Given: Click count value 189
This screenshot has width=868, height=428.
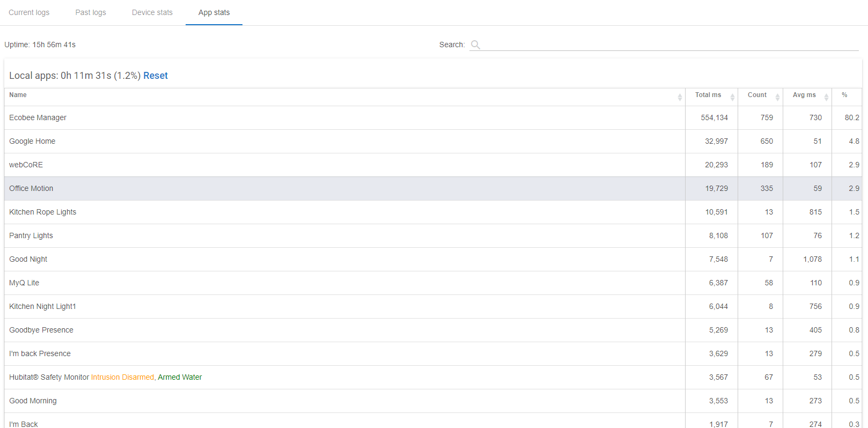Looking at the screenshot, I should click(x=767, y=165).
